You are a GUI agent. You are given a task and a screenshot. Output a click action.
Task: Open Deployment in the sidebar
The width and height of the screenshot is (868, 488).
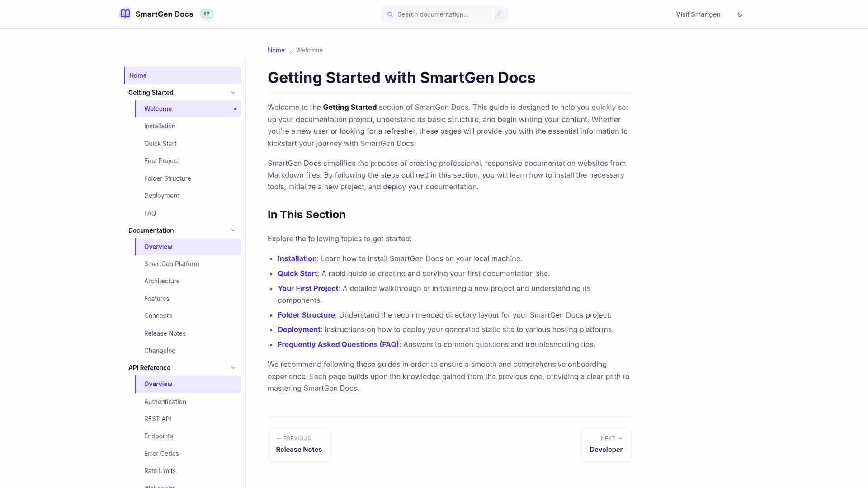188,196
